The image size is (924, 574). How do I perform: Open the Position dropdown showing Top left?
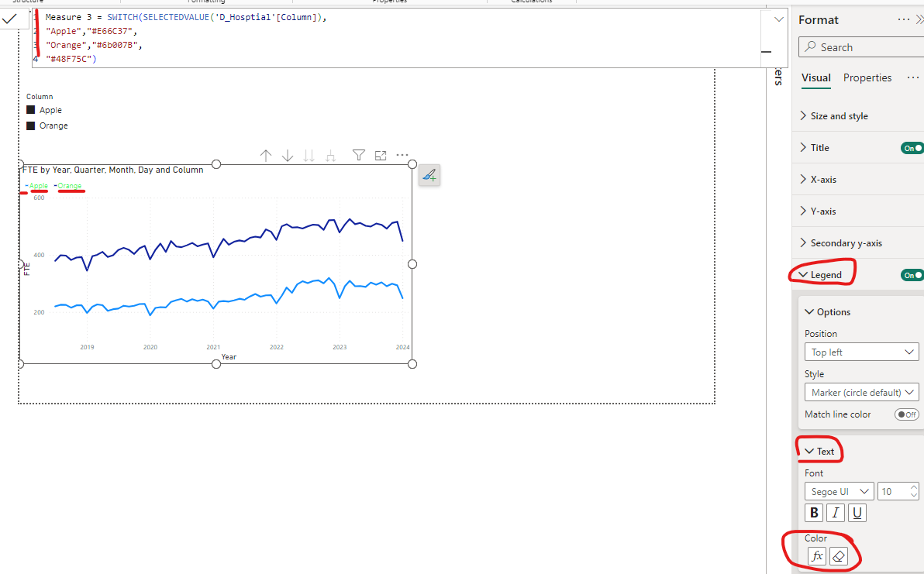tap(861, 352)
